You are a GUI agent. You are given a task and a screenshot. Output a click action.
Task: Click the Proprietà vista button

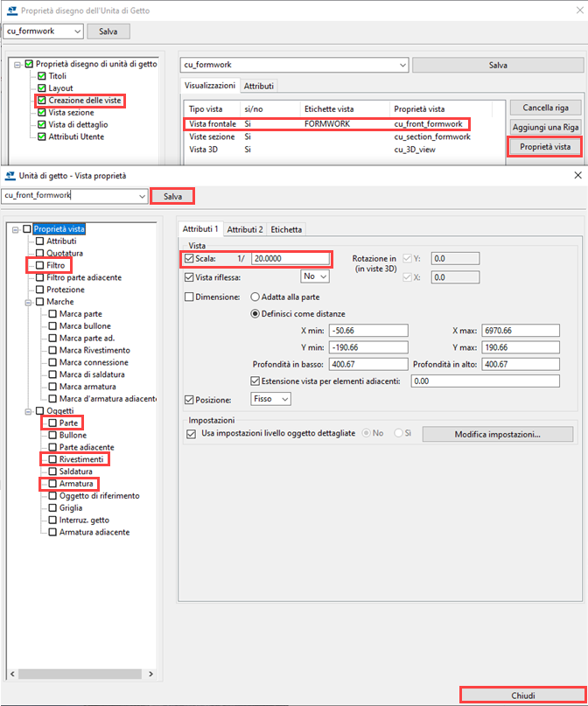pyautogui.click(x=545, y=147)
